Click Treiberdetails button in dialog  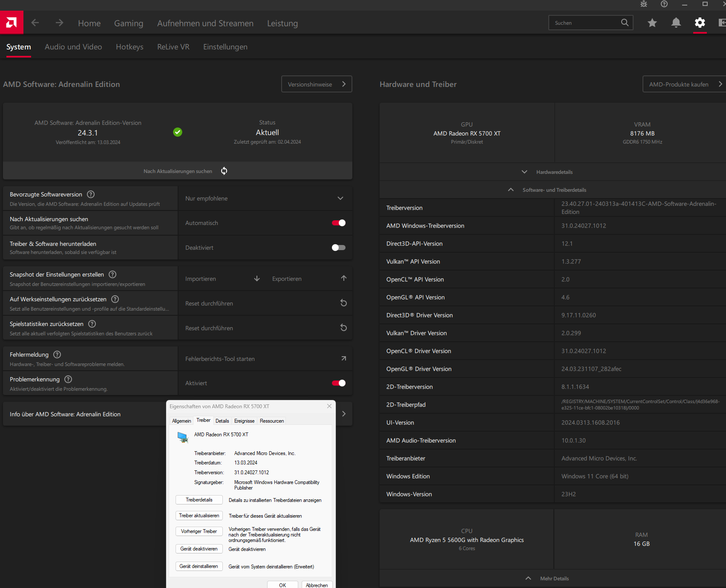199,500
